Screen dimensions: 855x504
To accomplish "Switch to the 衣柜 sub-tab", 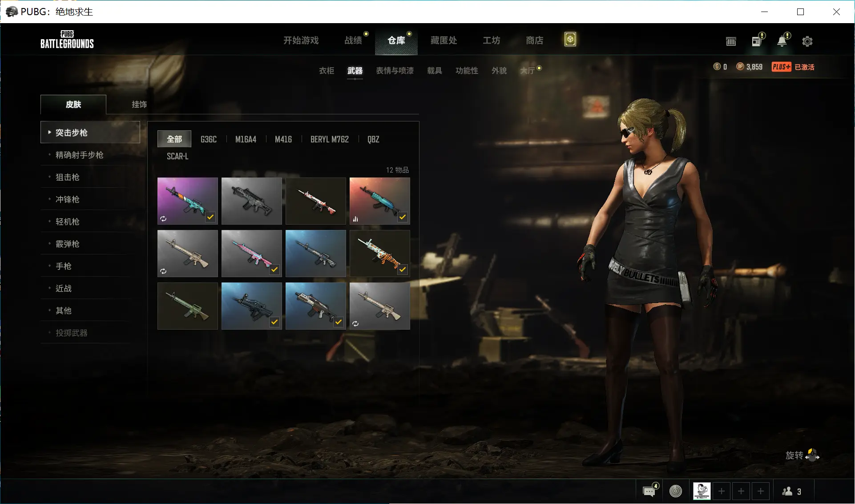I will 327,70.
